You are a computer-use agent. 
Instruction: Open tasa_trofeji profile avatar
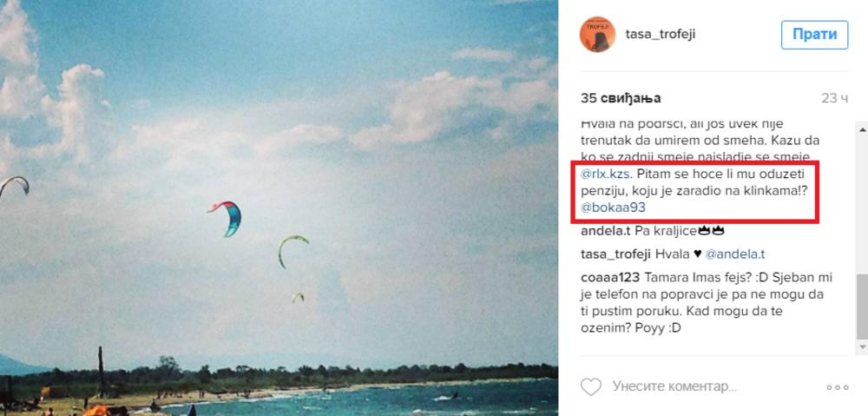[x=597, y=35]
